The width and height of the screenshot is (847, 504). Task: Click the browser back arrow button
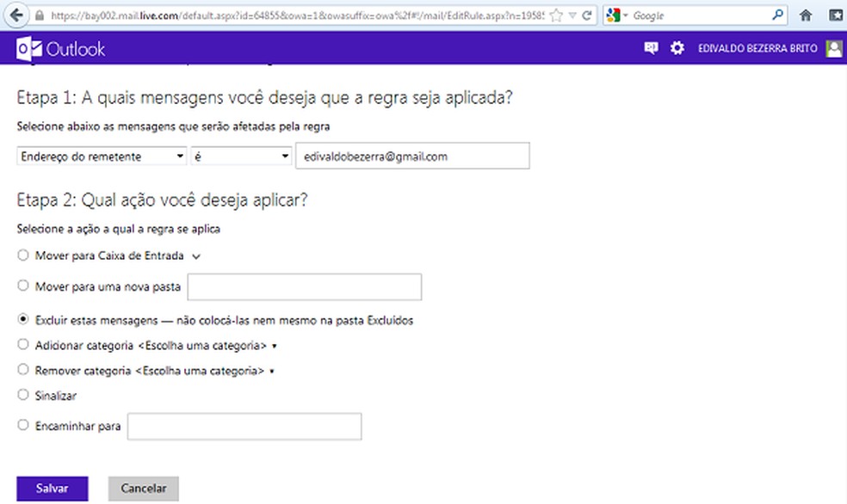[16, 15]
